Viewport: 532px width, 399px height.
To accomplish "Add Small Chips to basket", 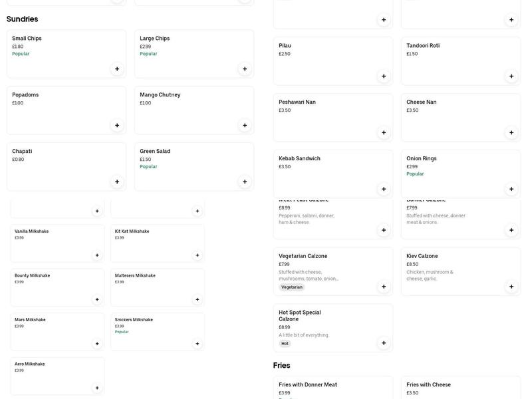I will tap(117, 68).
